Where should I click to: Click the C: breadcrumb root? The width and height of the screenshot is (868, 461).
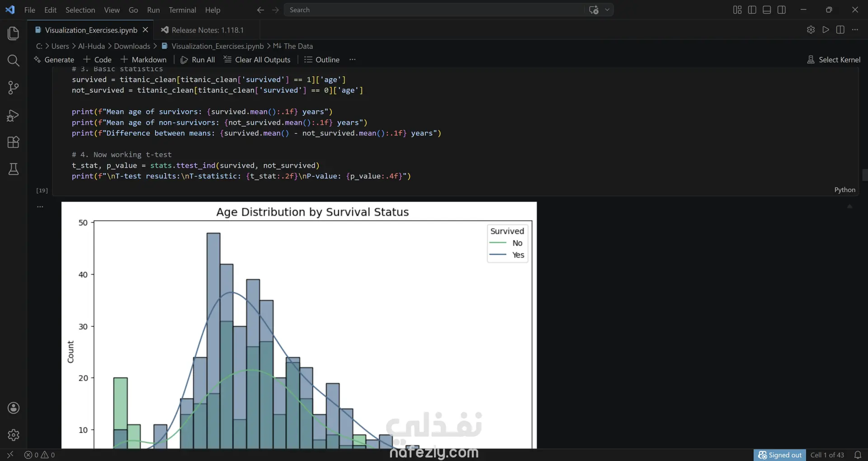click(x=39, y=46)
